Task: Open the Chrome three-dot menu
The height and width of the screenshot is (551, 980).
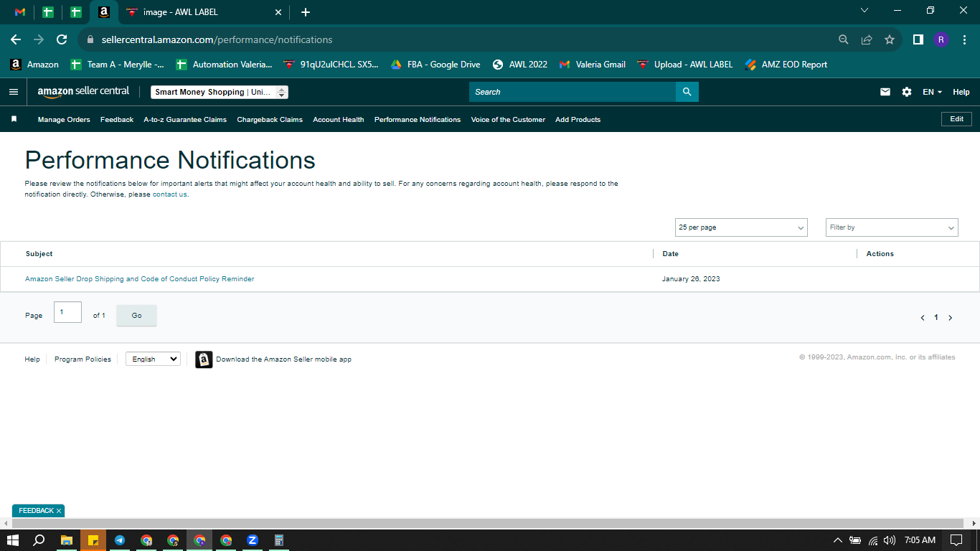Action: click(964, 39)
